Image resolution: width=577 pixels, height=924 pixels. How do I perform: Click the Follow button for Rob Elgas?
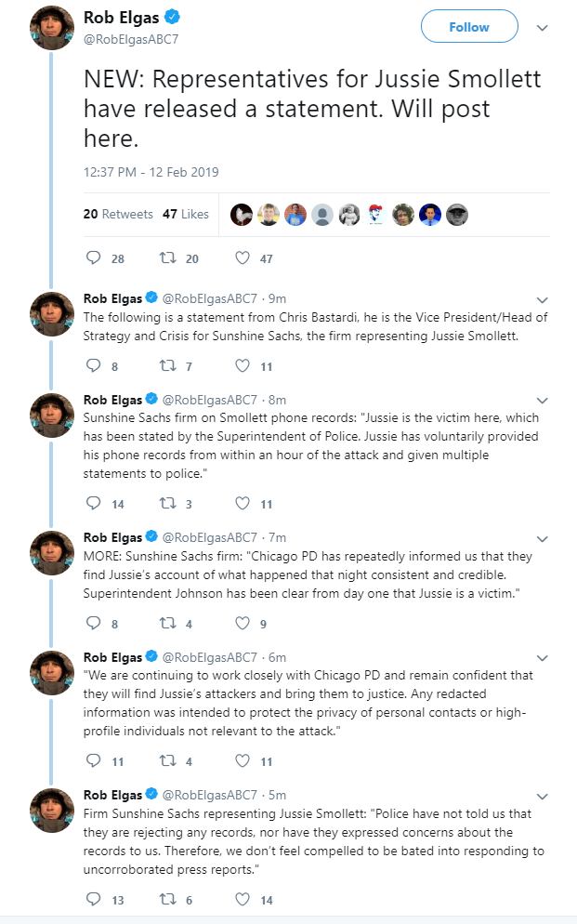coord(469,27)
